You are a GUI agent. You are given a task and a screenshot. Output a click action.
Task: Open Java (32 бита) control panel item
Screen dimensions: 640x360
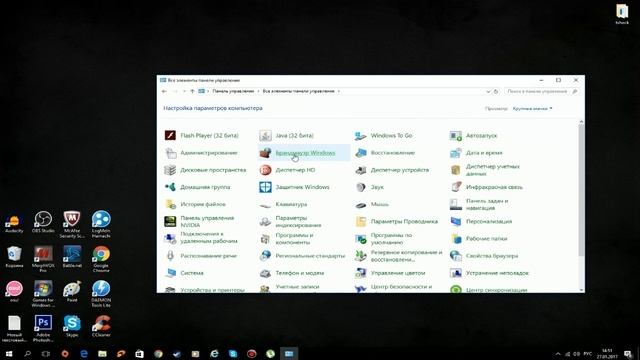[286, 136]
